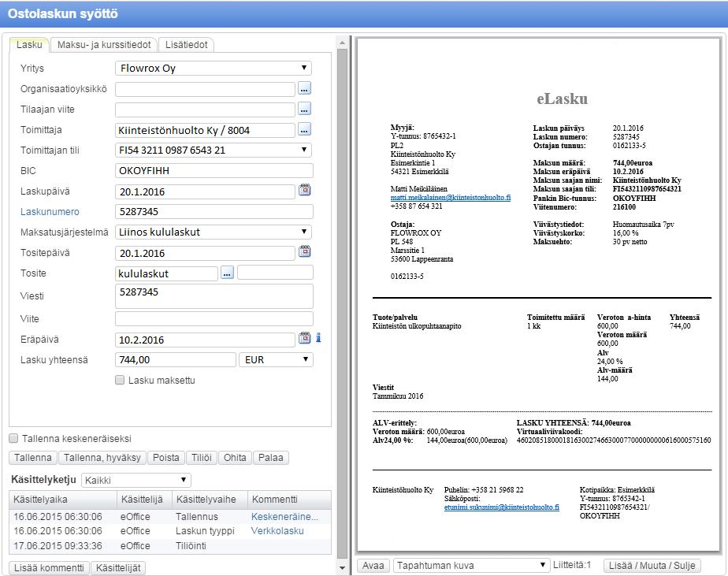Switch to Maksu- ja kurssitiedot tab
Screen dimensions: 728x576
104,45
